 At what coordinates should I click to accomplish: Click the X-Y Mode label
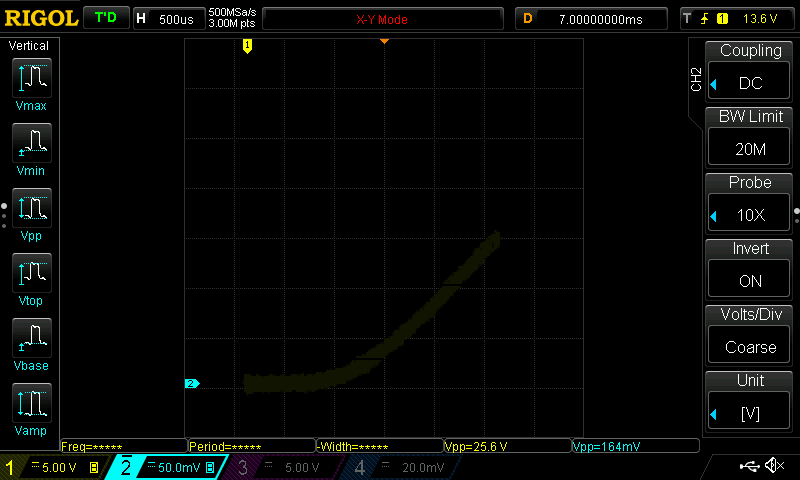point(382,19)
